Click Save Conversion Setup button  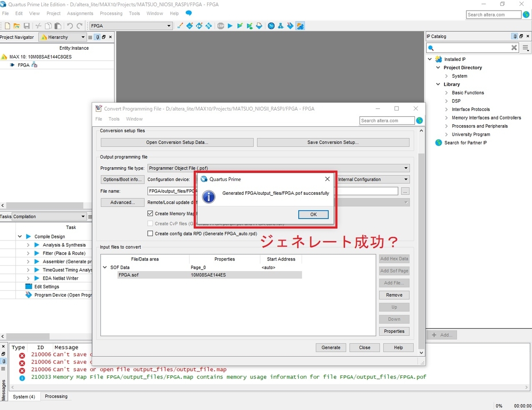pyautogui.click(x=333, y=142)
